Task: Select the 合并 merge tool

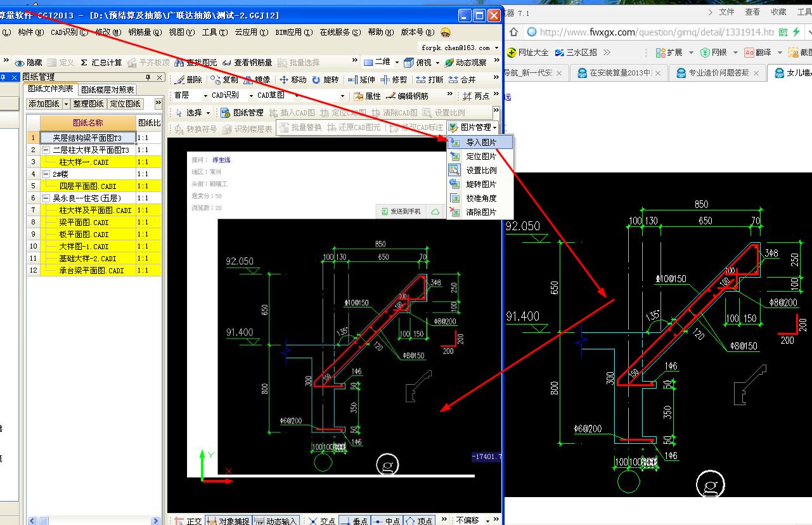Action: pyautogui.click(x=462, y=79)
